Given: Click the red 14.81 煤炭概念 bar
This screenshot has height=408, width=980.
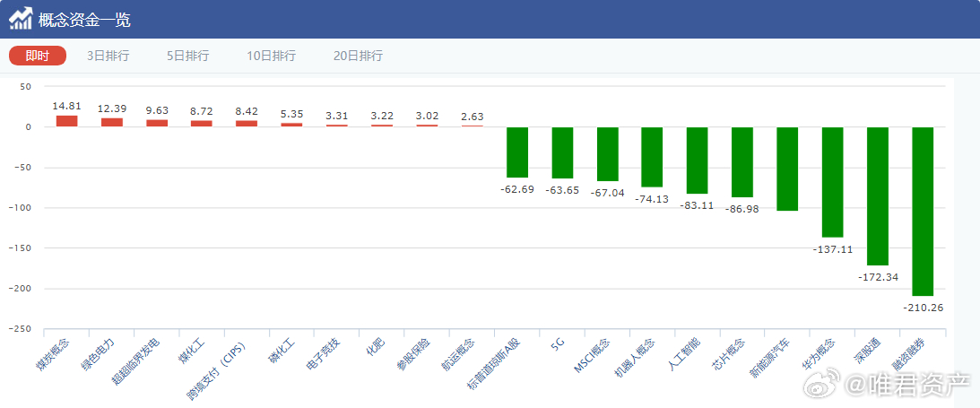Looking at the screenshot, I should [67, 121].
